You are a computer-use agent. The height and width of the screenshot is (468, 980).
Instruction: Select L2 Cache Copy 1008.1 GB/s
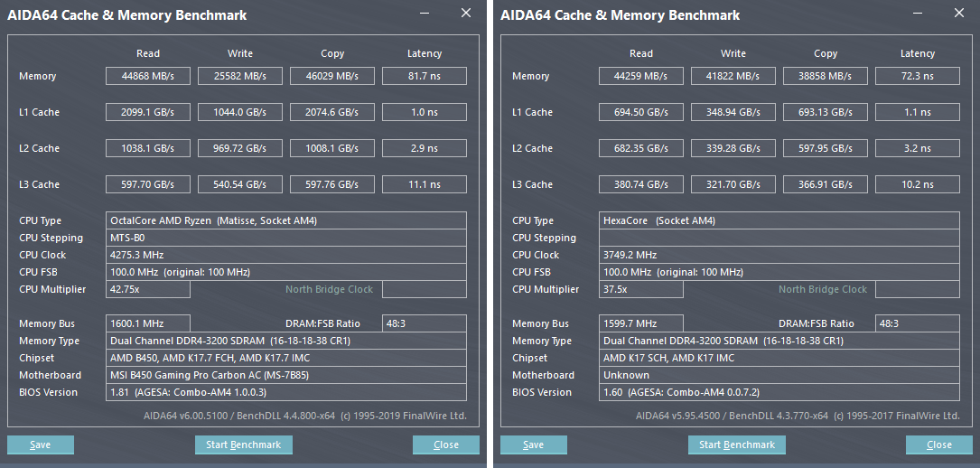(332, 149)
